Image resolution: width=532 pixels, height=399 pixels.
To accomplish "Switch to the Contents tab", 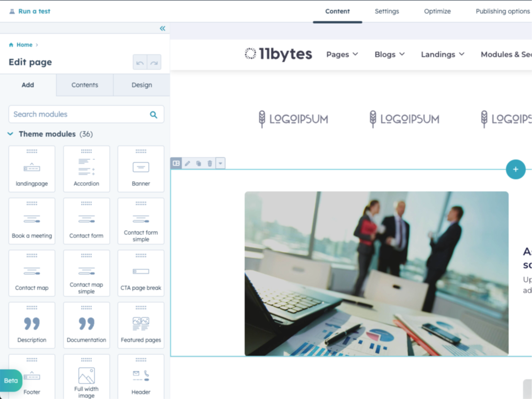I will tap(85, 85).
